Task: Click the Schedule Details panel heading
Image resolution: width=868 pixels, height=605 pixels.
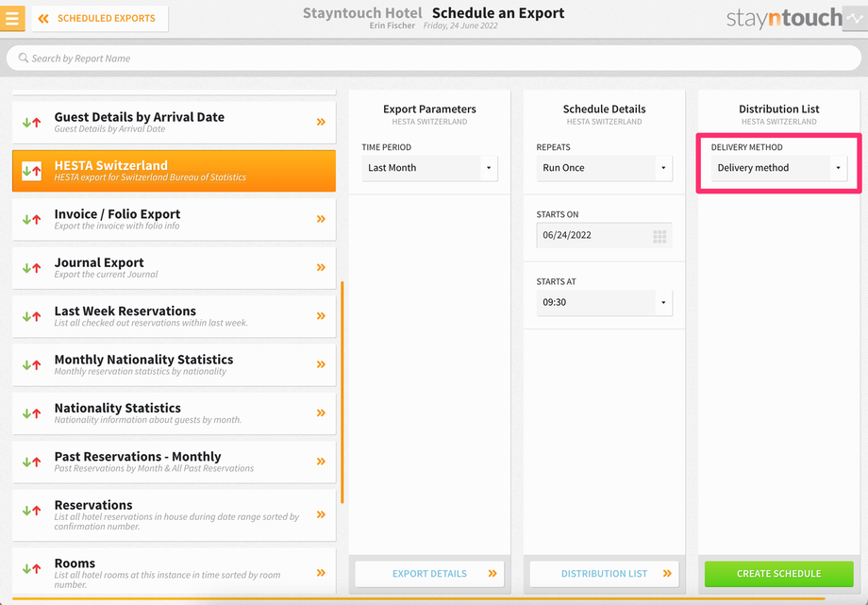Action: coord(604,109)
